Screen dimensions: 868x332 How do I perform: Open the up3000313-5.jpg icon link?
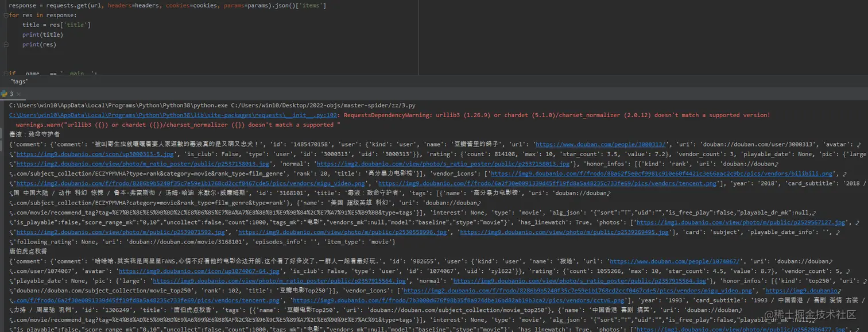94,154
